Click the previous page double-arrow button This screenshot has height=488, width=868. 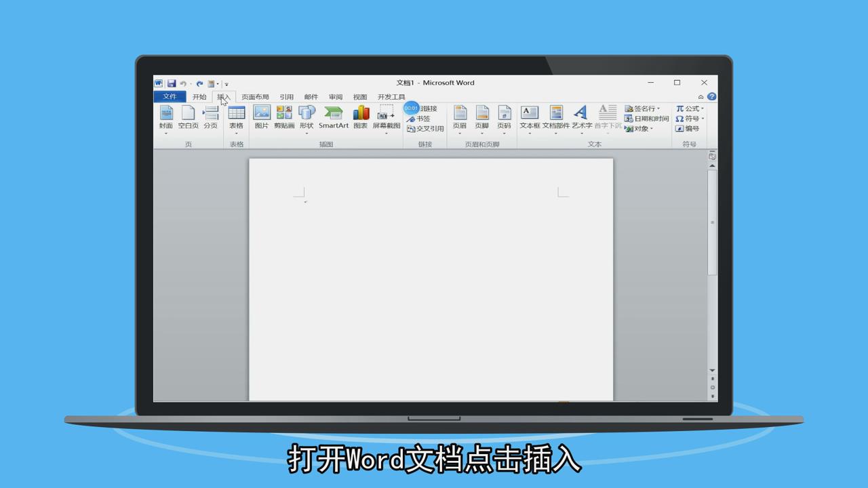(x=712, y=379)
